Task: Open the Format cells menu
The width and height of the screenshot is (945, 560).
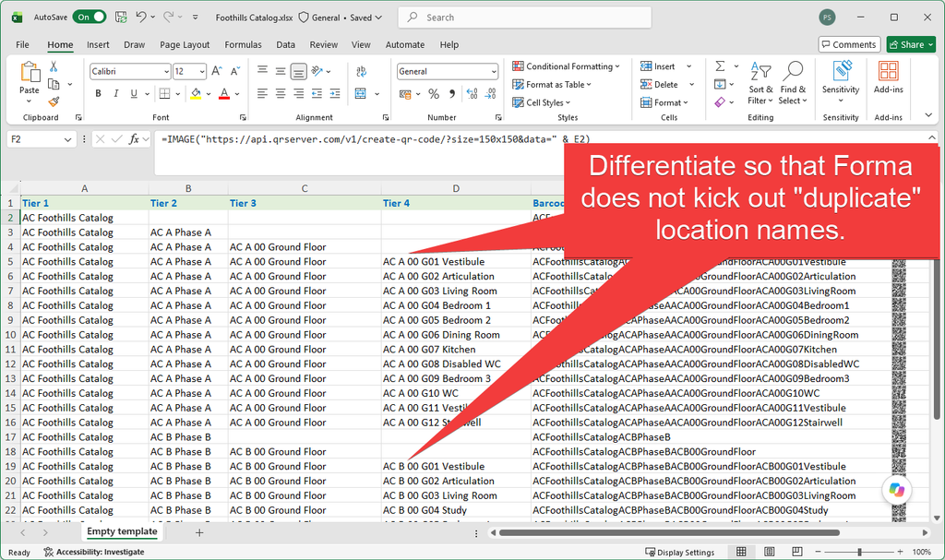Action: point(664,102)
